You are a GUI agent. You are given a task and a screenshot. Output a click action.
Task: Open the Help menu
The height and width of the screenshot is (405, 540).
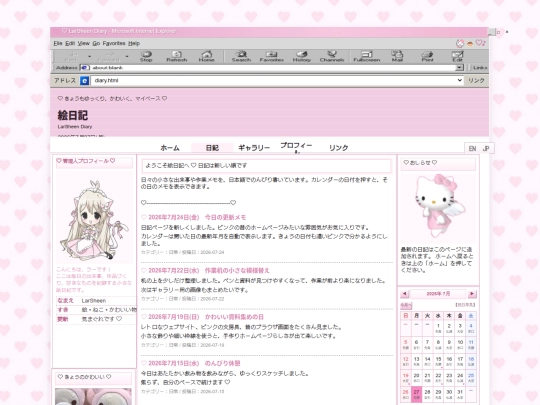point(134,43)
